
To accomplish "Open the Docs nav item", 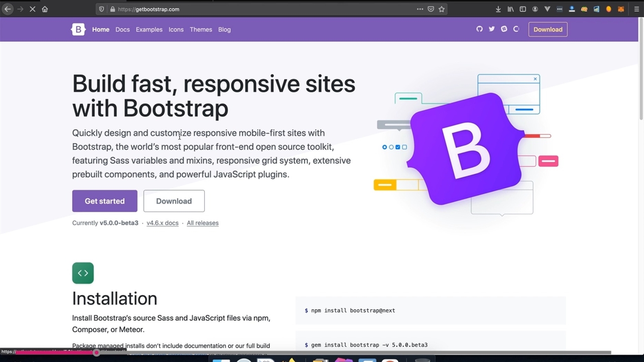I will [122, 30].
